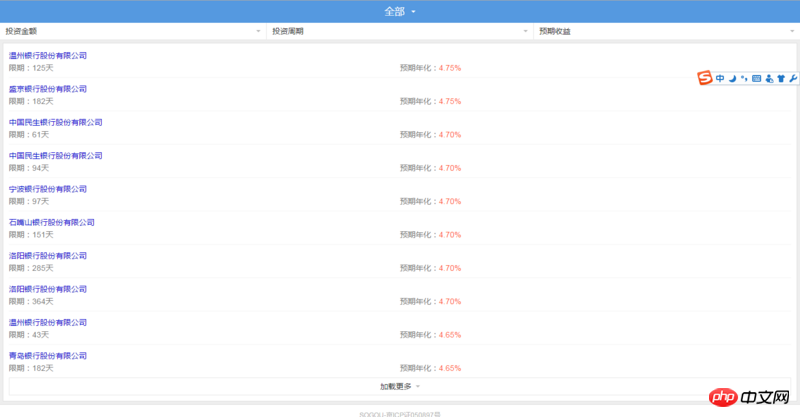
Task: Click 4.65% rate in 43-day 温州银行 row
Action: point(449,335)
